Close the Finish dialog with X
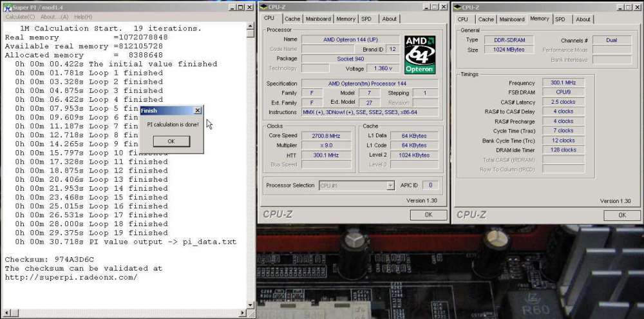Screen dimensions: 644x319 (198, 111)
